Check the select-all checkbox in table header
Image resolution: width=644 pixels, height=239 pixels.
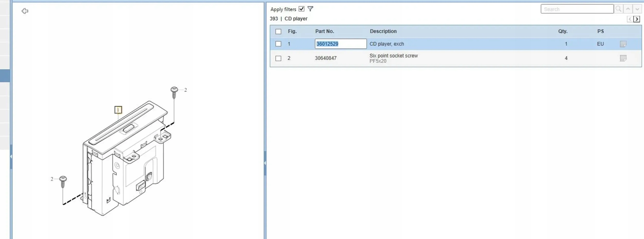278,31
